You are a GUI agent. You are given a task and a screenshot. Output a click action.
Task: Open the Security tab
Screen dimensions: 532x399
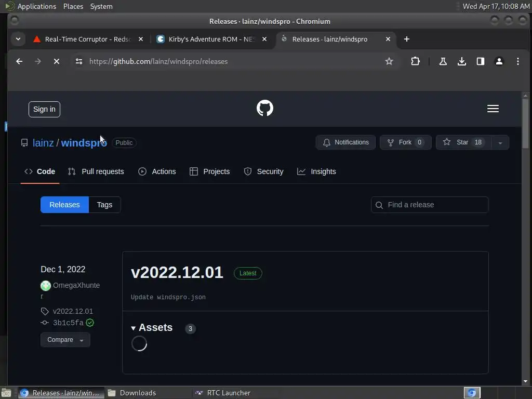(x=263, y=171)
